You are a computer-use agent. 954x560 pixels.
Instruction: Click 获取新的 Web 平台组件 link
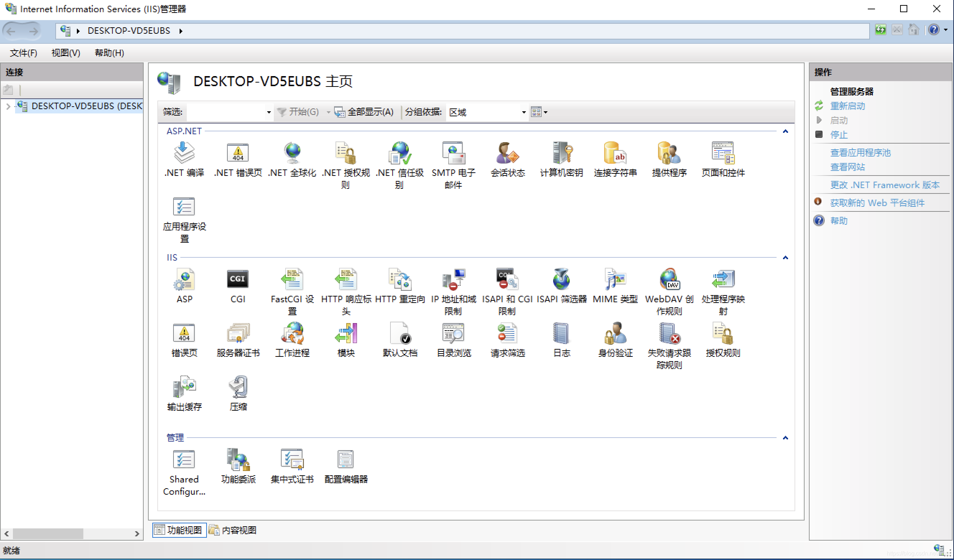877,203
